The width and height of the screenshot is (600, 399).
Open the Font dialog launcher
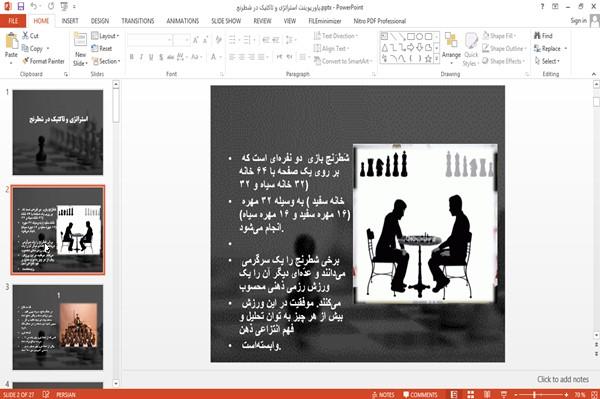click(222, 74)
